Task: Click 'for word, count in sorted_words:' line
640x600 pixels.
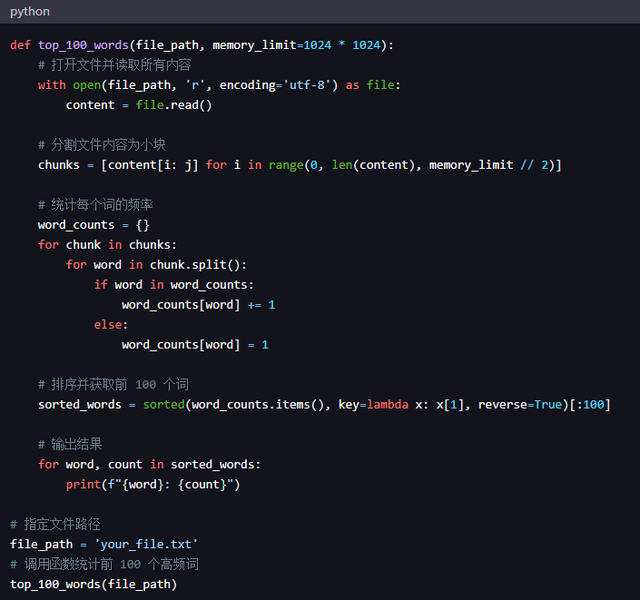Action: pos(149,464)
